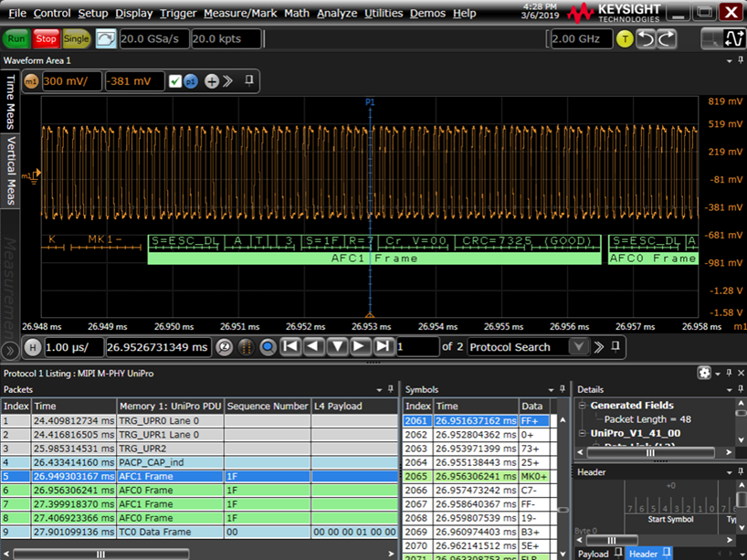Add a new marker with the plus icon

click(212, 80)
